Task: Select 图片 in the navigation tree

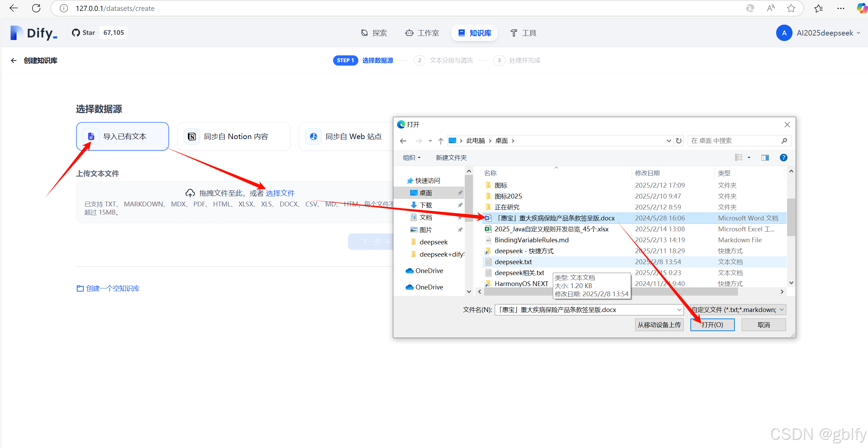Action: tap(426, 230)
